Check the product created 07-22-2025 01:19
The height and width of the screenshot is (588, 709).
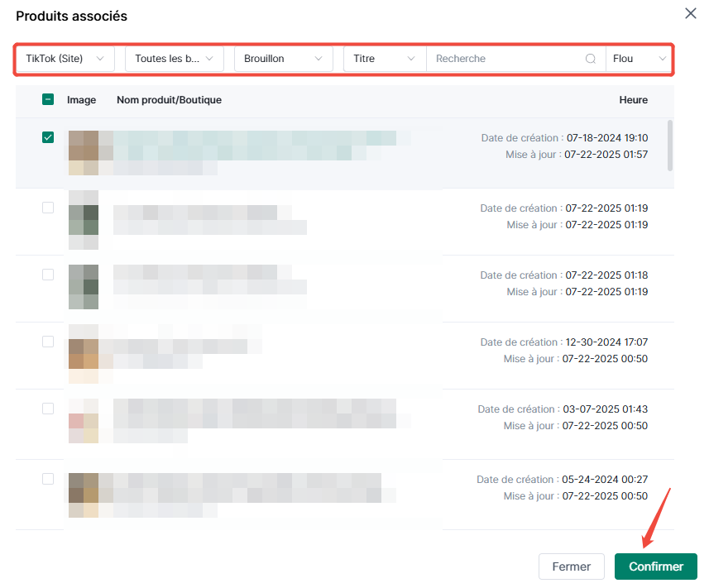pyautogui.click(x=48, y=208)
